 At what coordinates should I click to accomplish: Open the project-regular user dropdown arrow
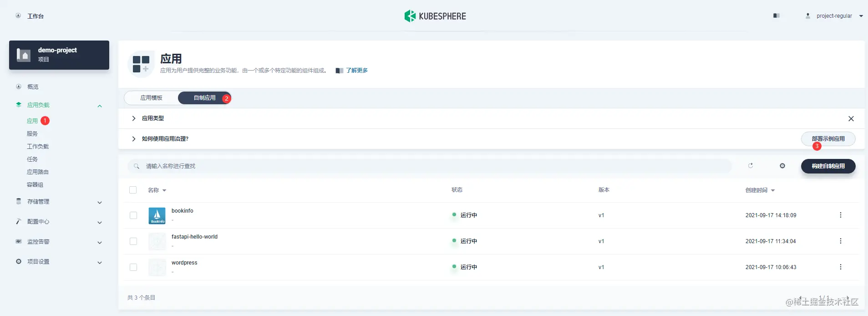(x=861, y=16)
